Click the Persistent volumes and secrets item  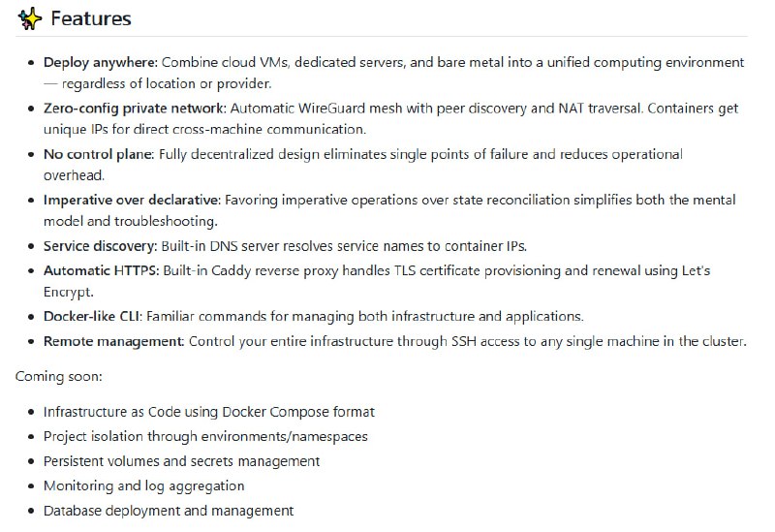click(x=181, y=461)
